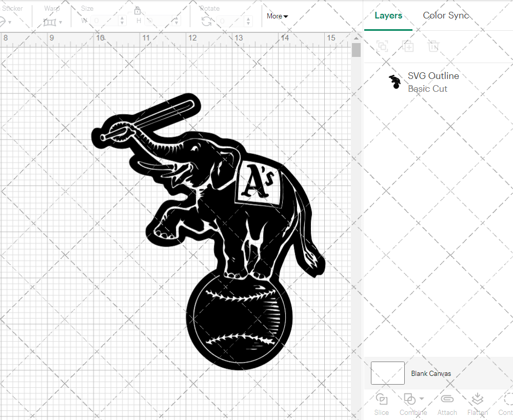Image resolution: width=513 pixels, height=420 pixels.
Task: Open the Sticker dropdown
Action: point(9,23)
